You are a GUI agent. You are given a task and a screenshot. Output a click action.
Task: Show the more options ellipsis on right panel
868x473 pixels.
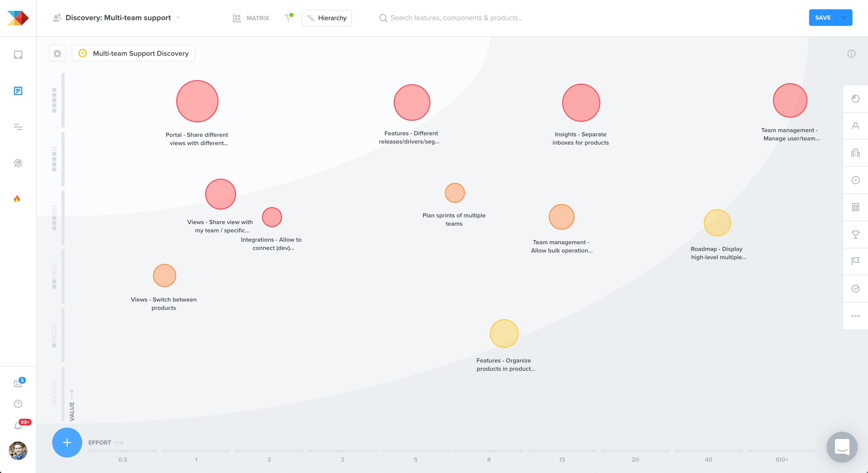coord(855,316)
